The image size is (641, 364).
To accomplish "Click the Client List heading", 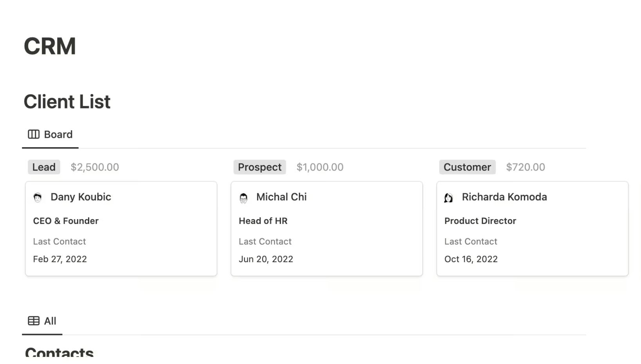I will click(67, 101).
